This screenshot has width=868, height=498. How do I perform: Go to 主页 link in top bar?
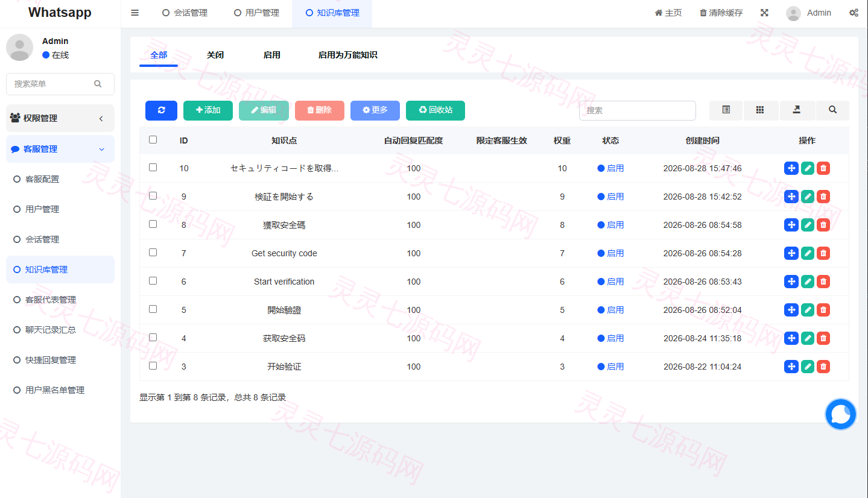668,13
